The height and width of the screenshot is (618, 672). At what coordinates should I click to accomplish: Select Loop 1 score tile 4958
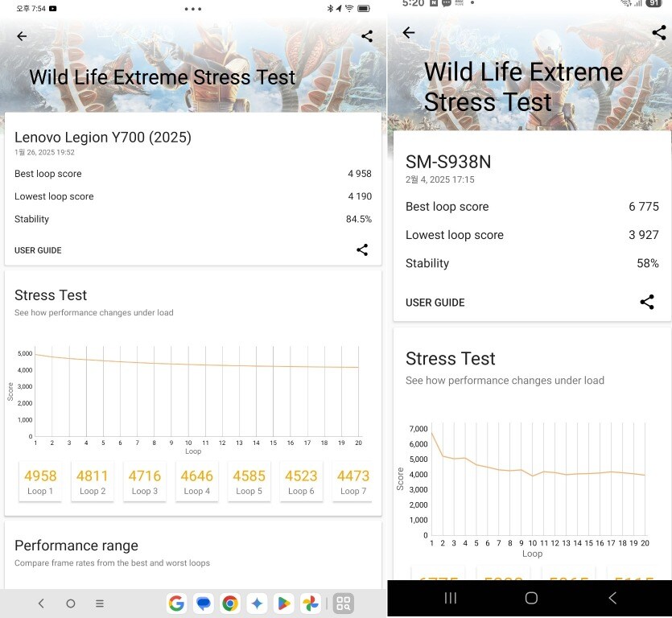tap(40, 481)
